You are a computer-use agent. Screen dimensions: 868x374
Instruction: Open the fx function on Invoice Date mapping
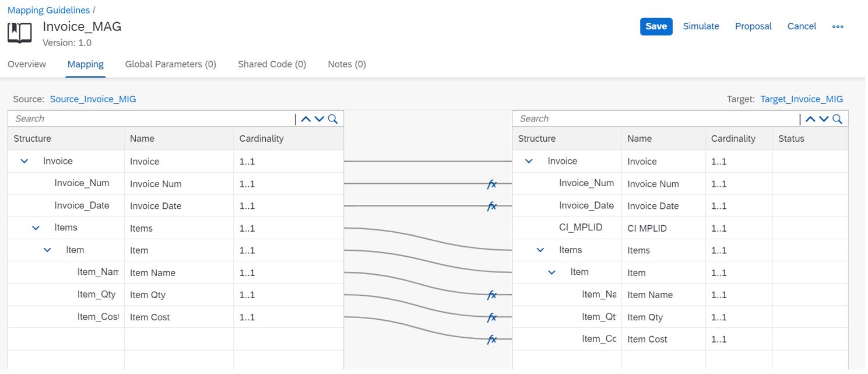pyautogui.click(x=493, y=206)
